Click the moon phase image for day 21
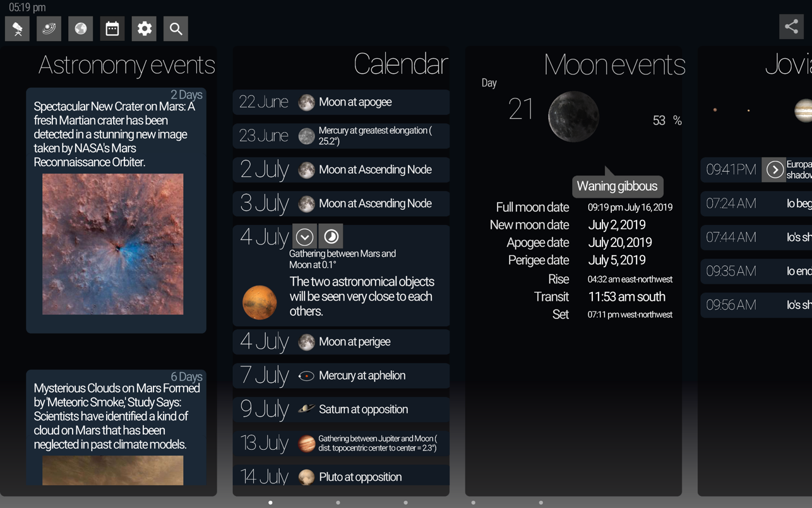This screenshot has height=508, width=812. point(573,116)
